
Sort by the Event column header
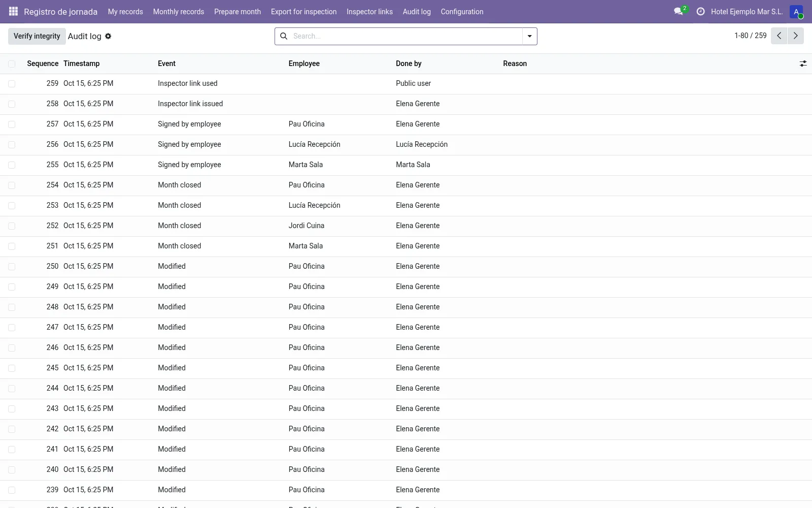[166, 63]
